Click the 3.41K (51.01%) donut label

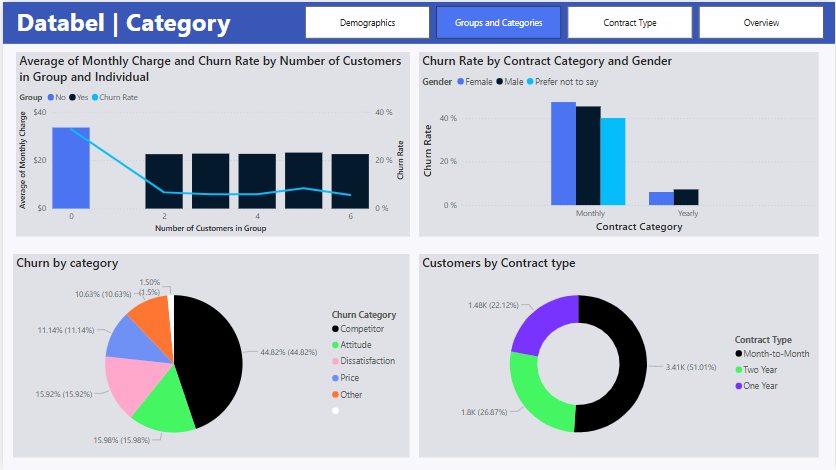(x=691, y=367)
